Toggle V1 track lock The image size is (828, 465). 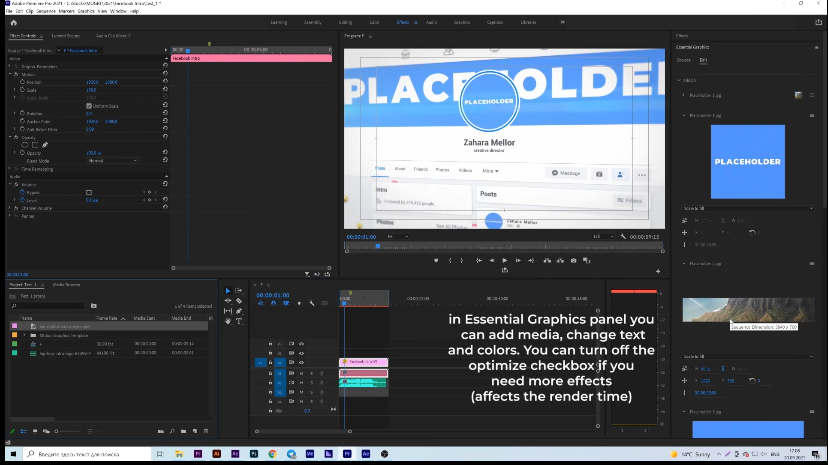pyautogui.click(x=270, y=362)
